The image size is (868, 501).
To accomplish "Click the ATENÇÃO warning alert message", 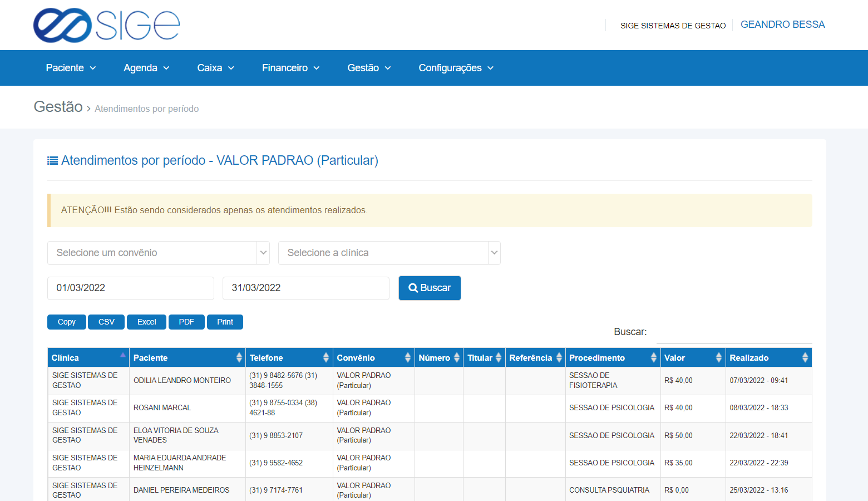I will pos(430,210).
